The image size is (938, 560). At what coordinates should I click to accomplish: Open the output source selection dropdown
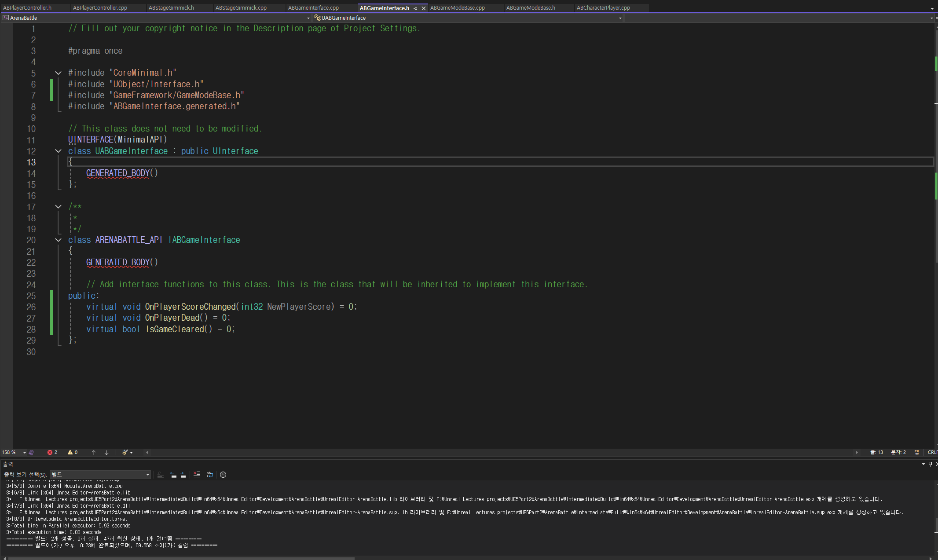[100, 475]
